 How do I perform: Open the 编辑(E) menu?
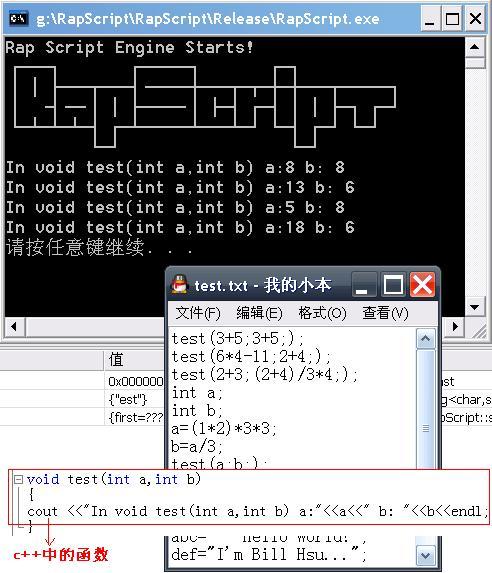click(259, 314)
